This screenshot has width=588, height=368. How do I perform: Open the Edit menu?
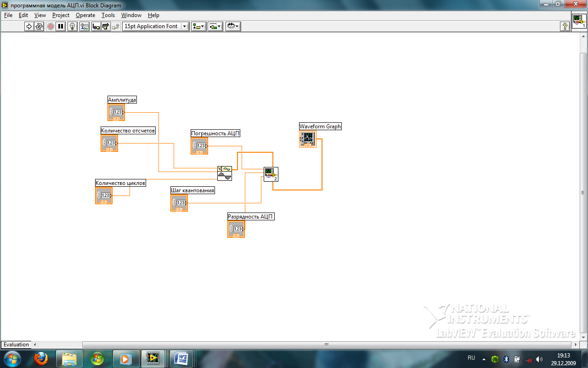pos(23,15)
